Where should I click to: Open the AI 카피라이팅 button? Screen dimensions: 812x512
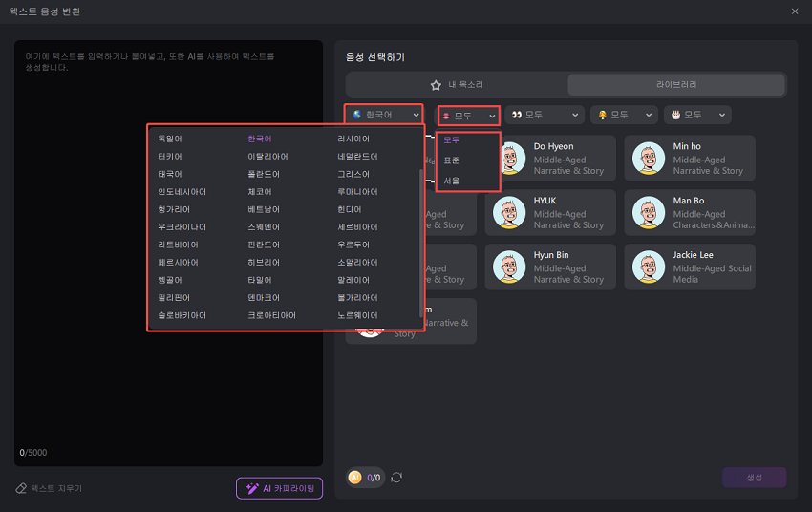[x=279, y=488]
